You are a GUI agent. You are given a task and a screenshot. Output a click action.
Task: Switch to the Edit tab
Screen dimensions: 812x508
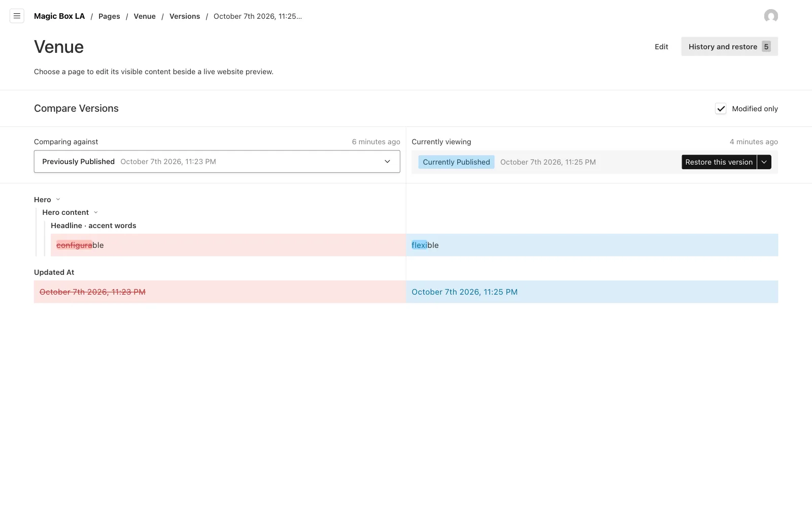[x=661, y=47]
